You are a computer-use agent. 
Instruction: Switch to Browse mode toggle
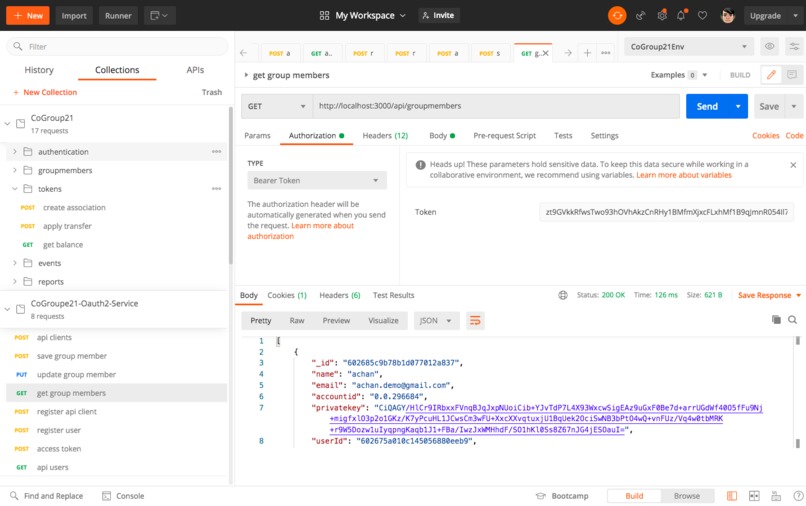pos(687,496)
